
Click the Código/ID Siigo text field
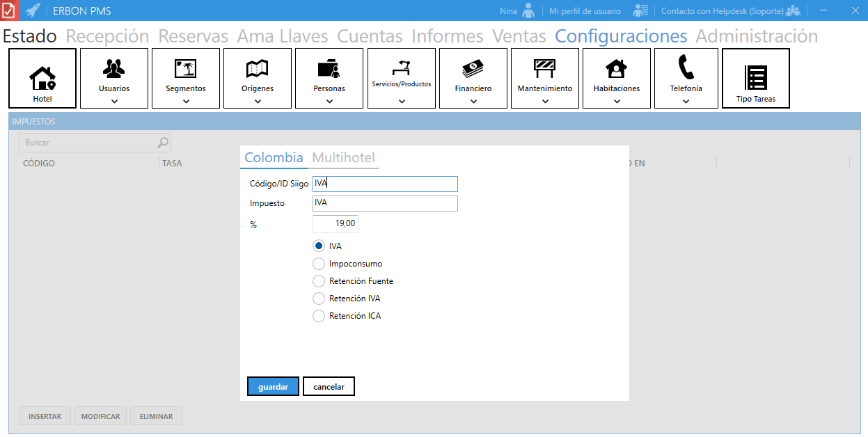coord(385,184)
